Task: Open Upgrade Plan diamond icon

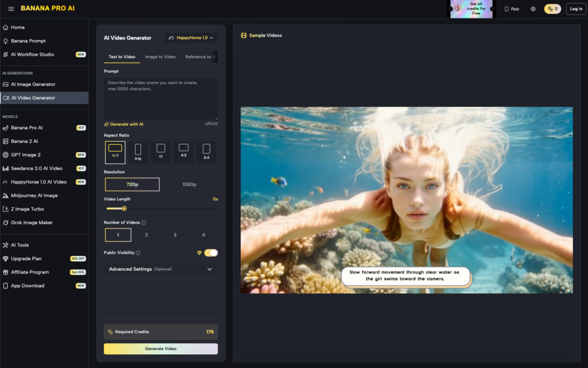Action: coord(6,258)
